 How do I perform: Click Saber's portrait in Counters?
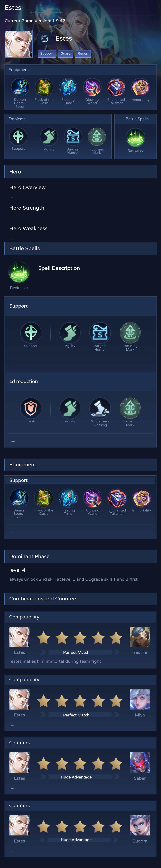tap(140, 763)
